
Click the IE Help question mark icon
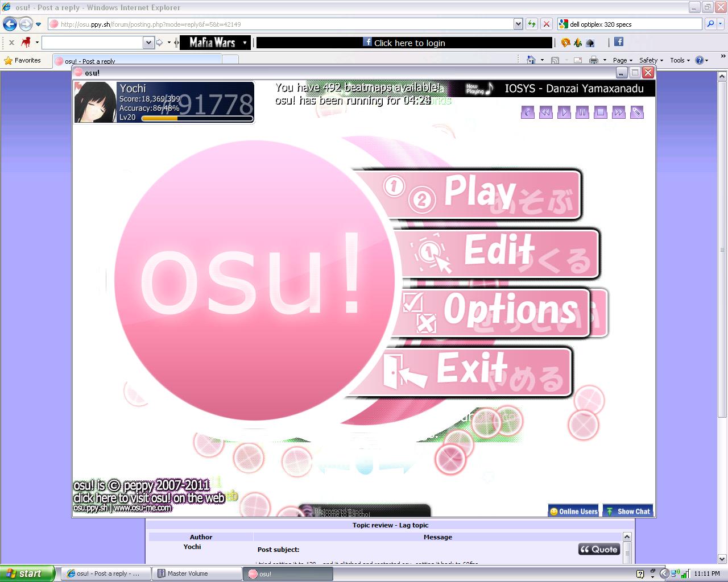point(700,60)
